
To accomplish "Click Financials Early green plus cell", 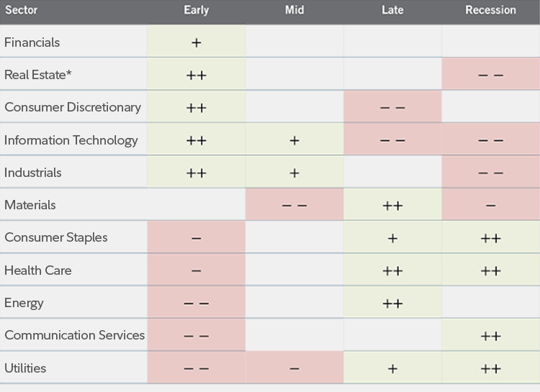I will pyautogui.click(x=196, y=42).
